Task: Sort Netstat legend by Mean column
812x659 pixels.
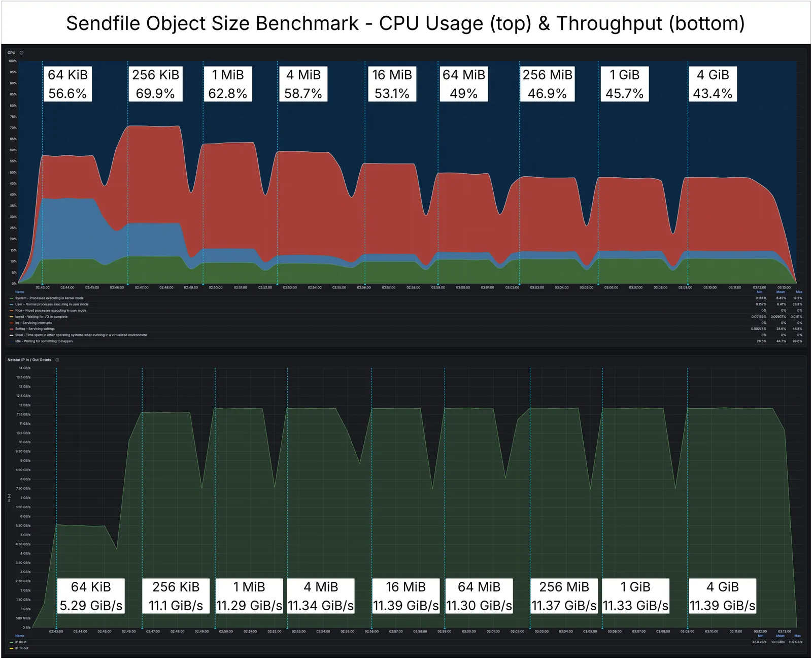Action: (x=780, y=636)
